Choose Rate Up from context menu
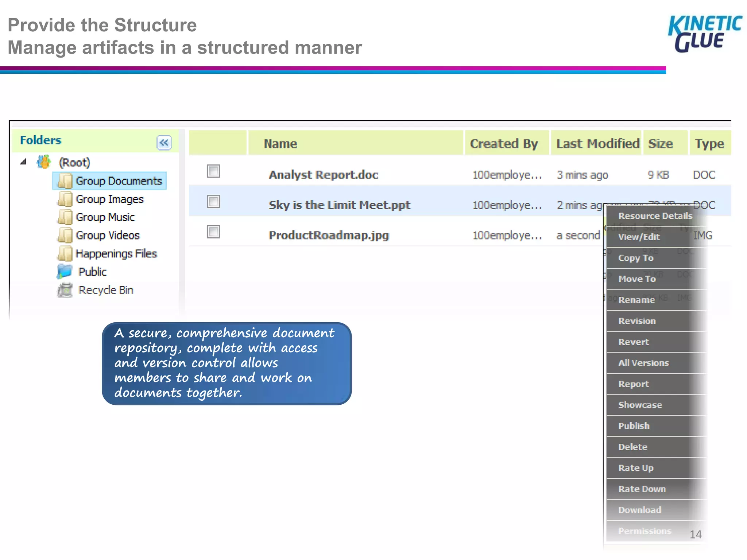Viewport: 747px width, 560px height. coord(656,468)
